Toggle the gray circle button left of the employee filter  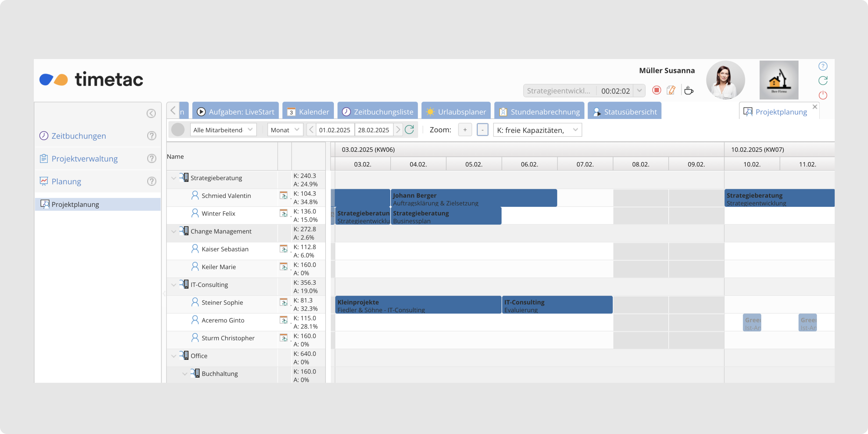point(178,130)
